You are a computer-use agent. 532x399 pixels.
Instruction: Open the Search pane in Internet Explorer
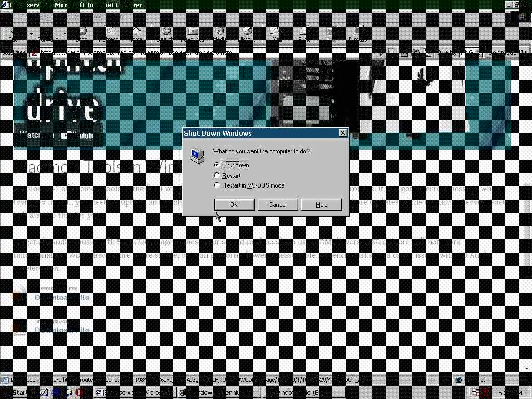click(x=166, y=34)
